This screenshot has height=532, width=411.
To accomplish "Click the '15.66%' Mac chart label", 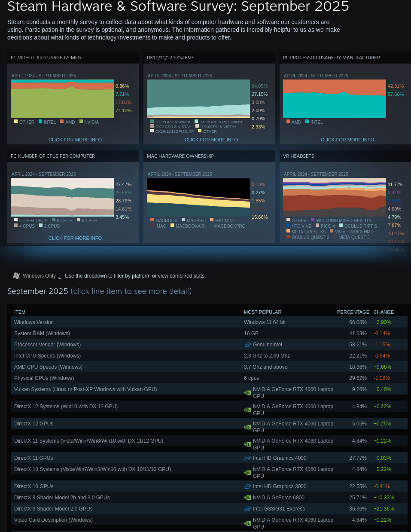I will tap(259, 217).
